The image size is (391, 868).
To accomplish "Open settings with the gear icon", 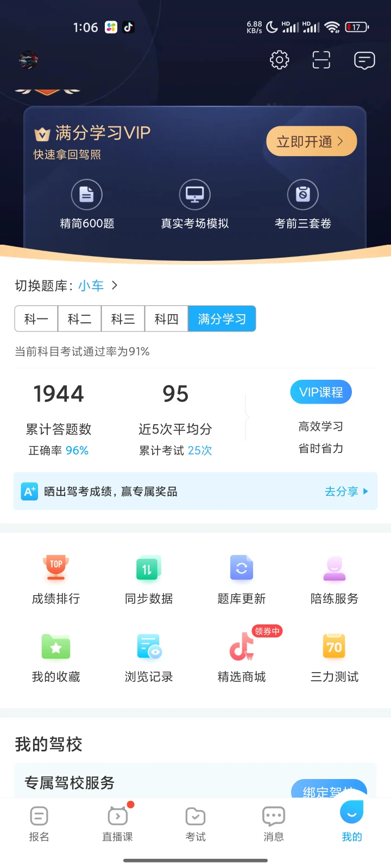I will [279, 60].
